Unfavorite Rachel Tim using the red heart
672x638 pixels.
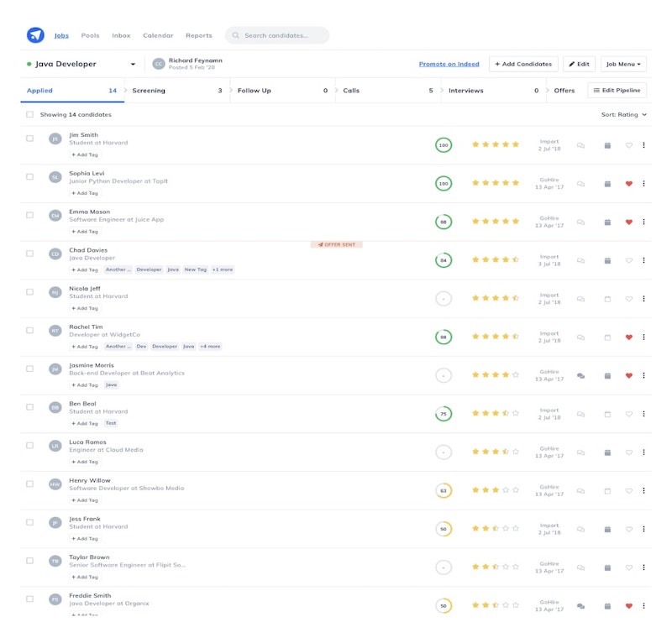(629, 336)
